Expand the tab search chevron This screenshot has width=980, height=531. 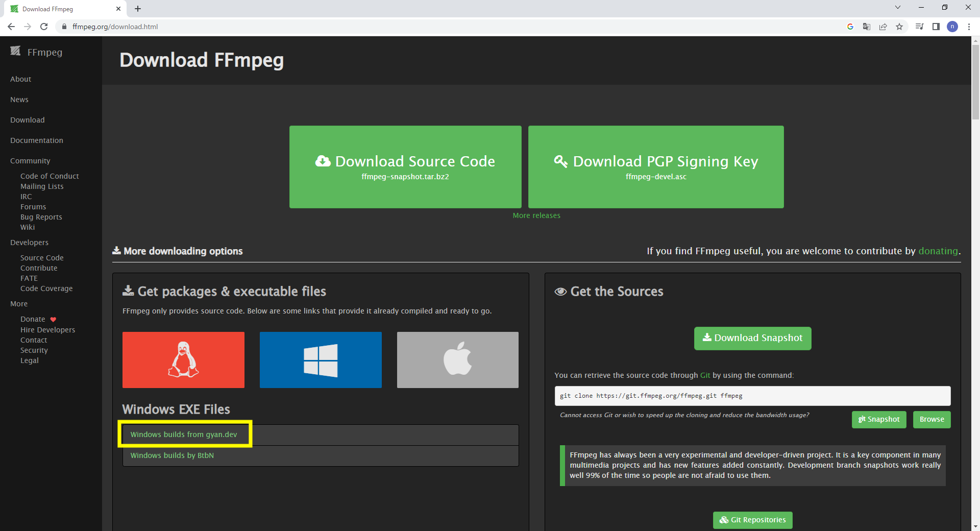(898, 8)
